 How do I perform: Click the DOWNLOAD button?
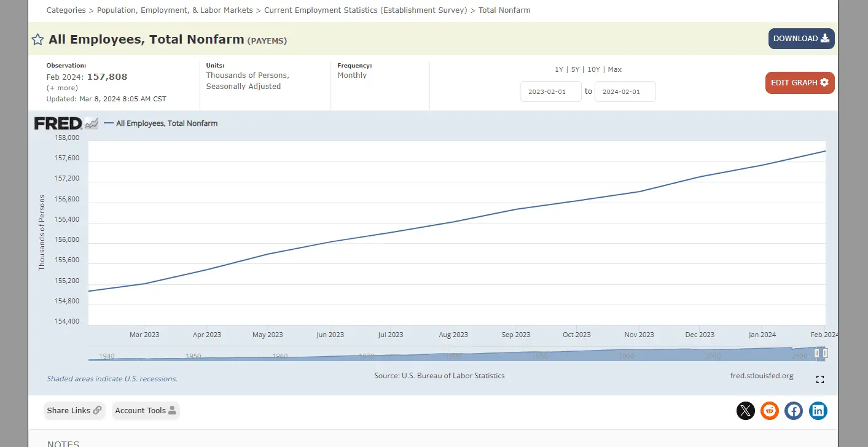pos(801,39)
